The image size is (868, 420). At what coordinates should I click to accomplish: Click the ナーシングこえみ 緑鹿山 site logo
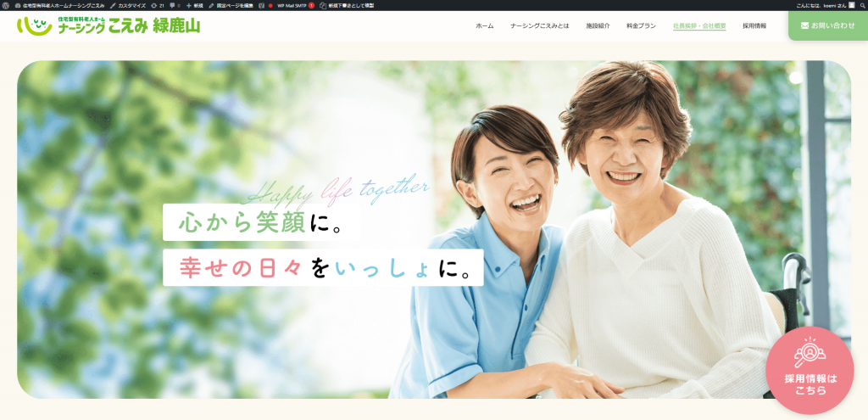(108, 25)
